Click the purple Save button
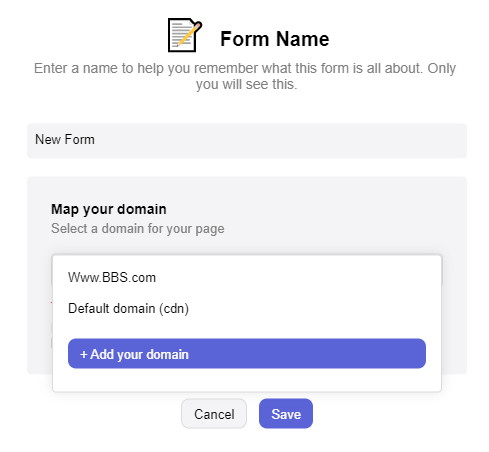Screen dimensions: 489x452 (286, 414)
